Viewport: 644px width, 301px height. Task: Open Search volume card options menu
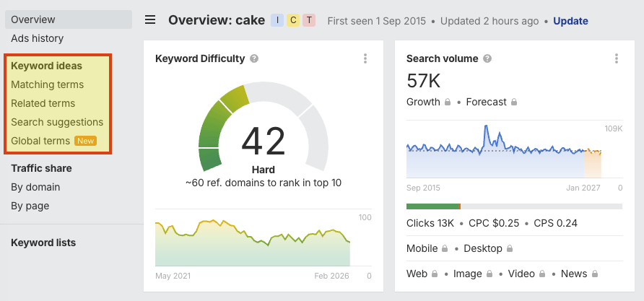click(616, 58)
